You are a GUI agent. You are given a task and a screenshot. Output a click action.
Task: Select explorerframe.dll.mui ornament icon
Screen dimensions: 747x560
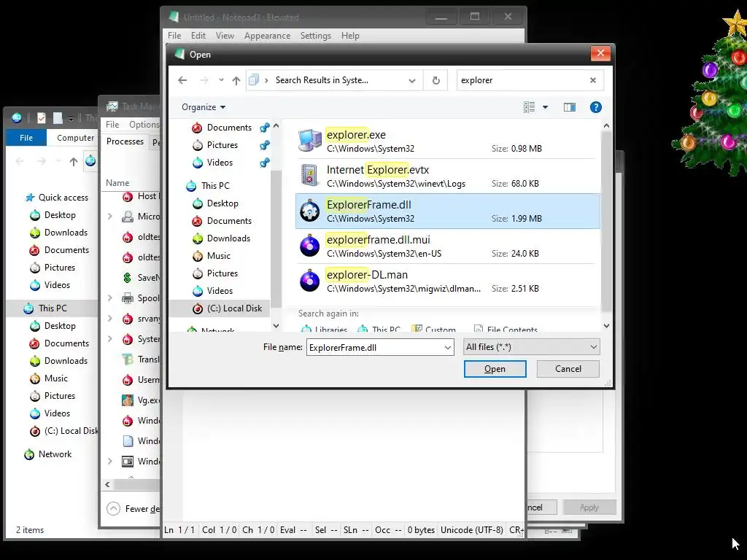(310, 245)
